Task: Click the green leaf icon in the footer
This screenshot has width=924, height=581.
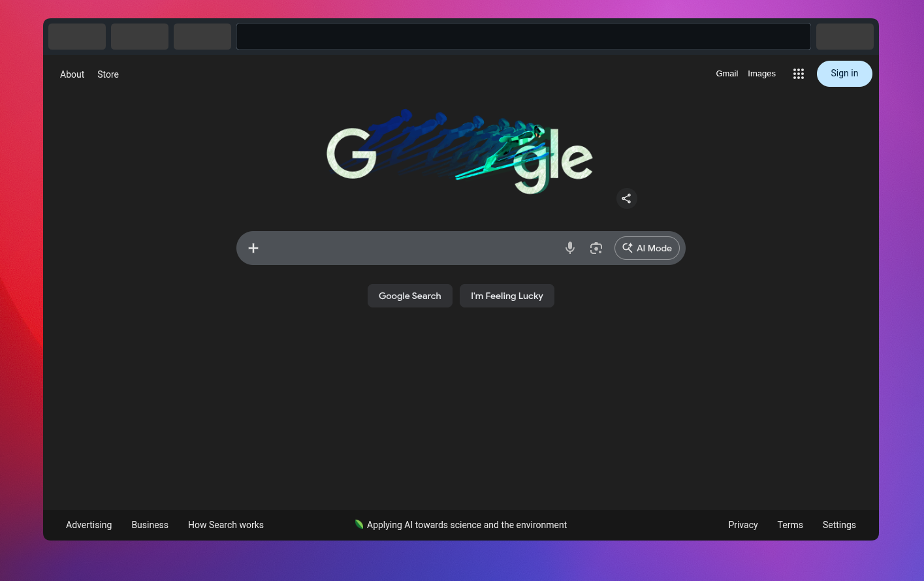Action: [359, 525]
